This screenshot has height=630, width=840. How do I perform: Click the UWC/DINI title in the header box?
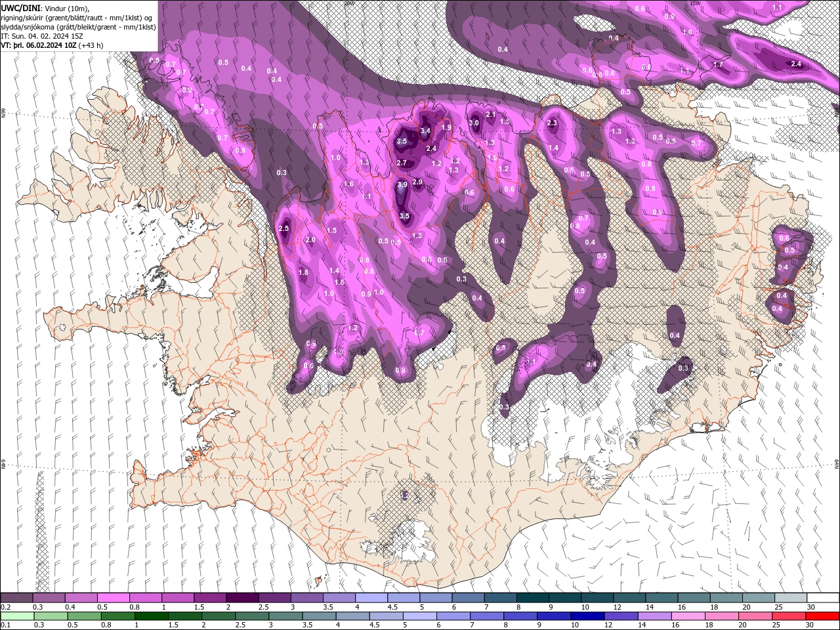click(x=20, y=8)
